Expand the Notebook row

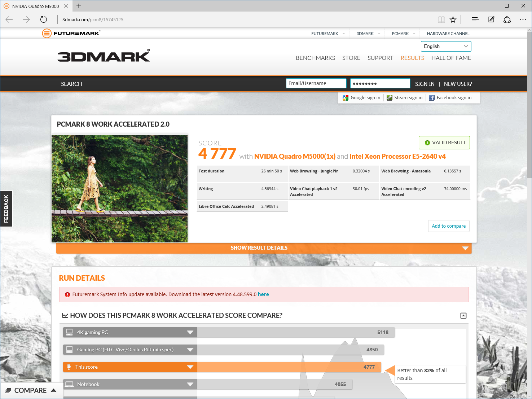click(x=190, y=384)
